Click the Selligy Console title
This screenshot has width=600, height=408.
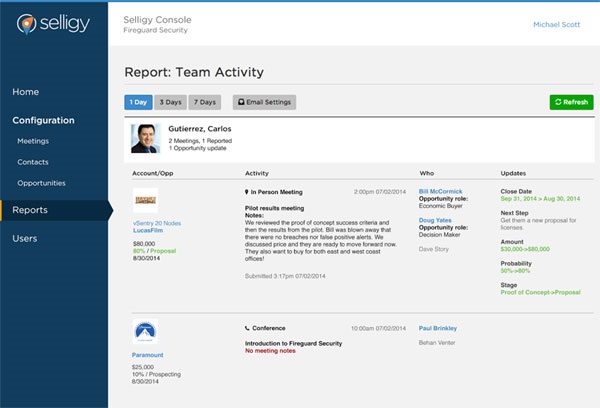[157, 20]
